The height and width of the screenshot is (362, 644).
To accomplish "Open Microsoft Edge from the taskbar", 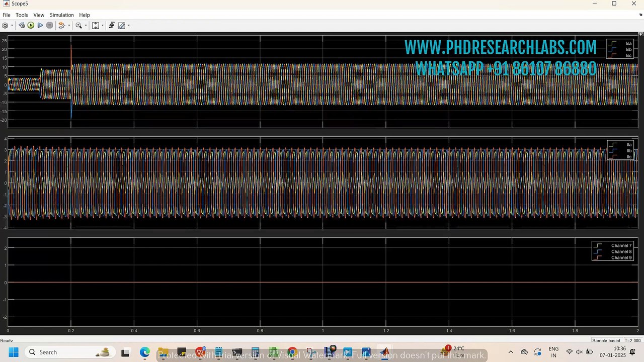I will click(x=145, y=352).
